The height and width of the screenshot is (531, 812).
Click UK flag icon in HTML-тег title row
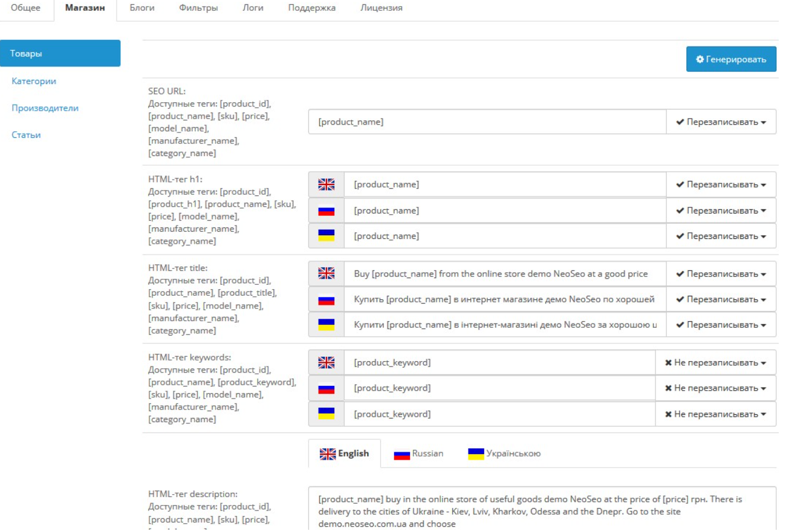click(326, 274)
